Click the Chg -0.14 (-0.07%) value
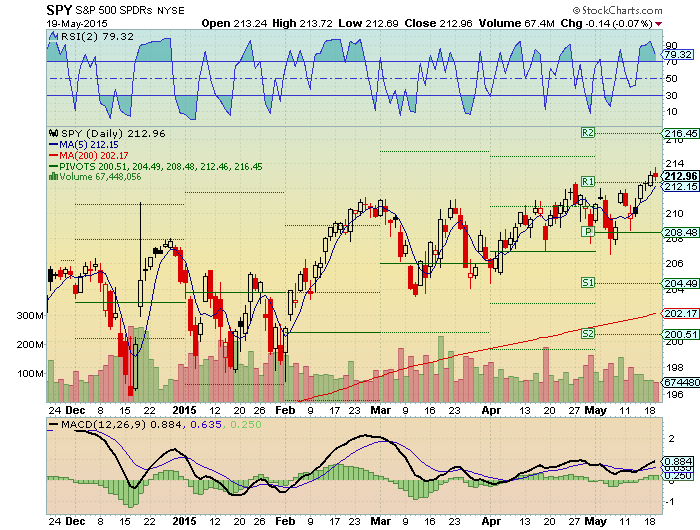The width and height of the screenshot is (700, 530). click(x=607, y=24)
